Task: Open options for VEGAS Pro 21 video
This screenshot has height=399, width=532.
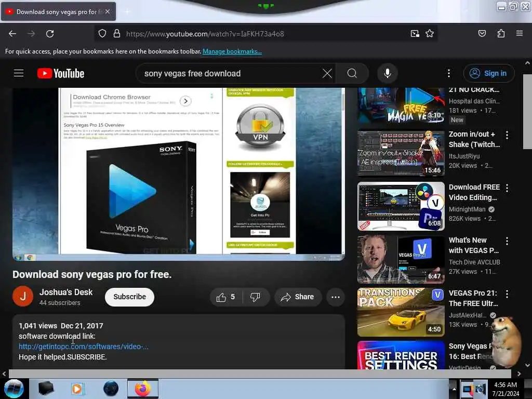Action: [x=507, y=294]
